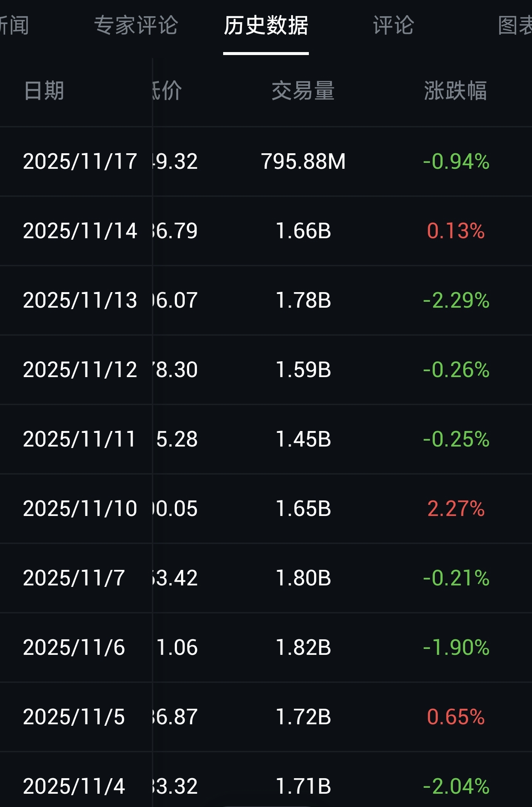Click the -2.29% change value
Screen dimensions: 532x807
pyautogui.click(x=456, y=300)
